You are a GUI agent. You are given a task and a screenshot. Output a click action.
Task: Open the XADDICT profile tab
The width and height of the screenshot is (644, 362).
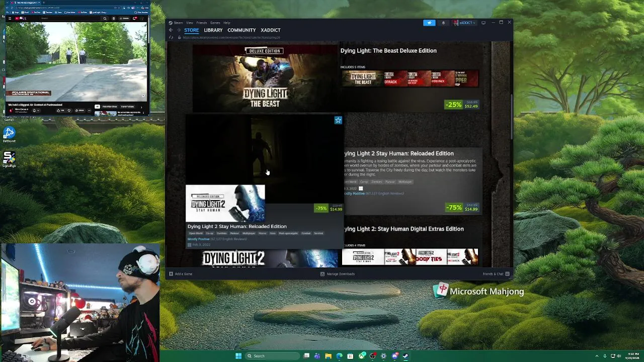coord(271,30)
